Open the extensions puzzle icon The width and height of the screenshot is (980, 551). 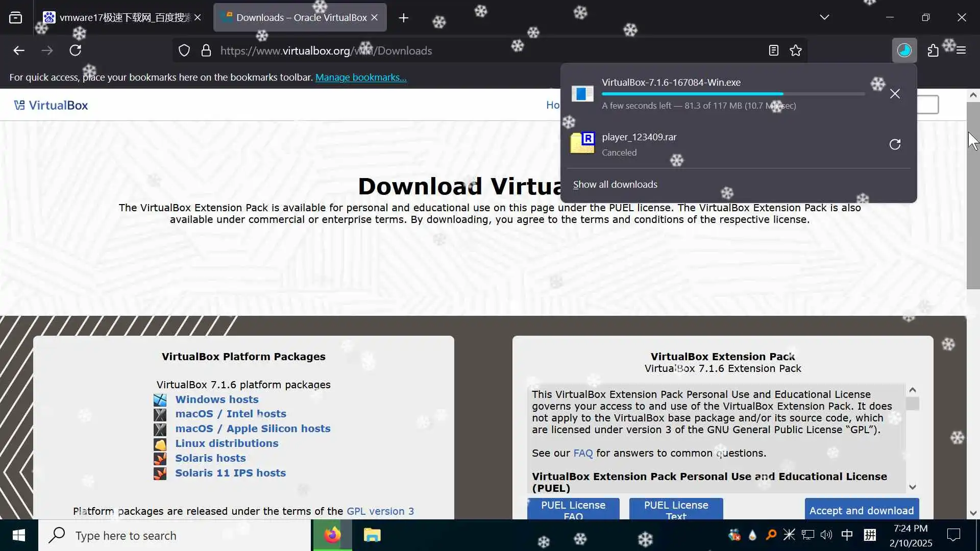tap(933, 51)
